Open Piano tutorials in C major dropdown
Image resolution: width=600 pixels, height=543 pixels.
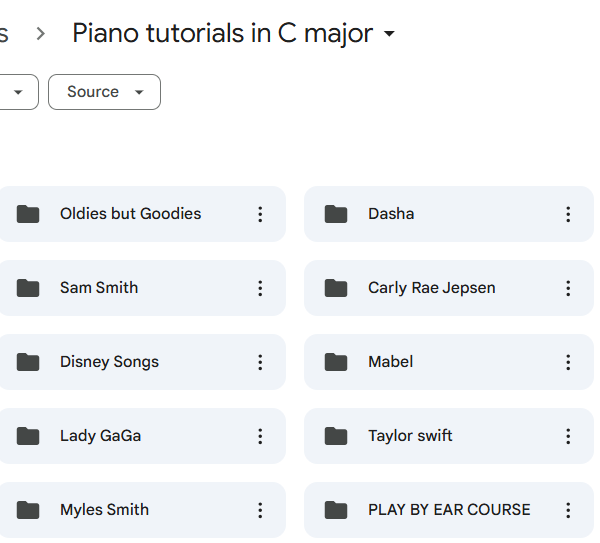(389, 34)
